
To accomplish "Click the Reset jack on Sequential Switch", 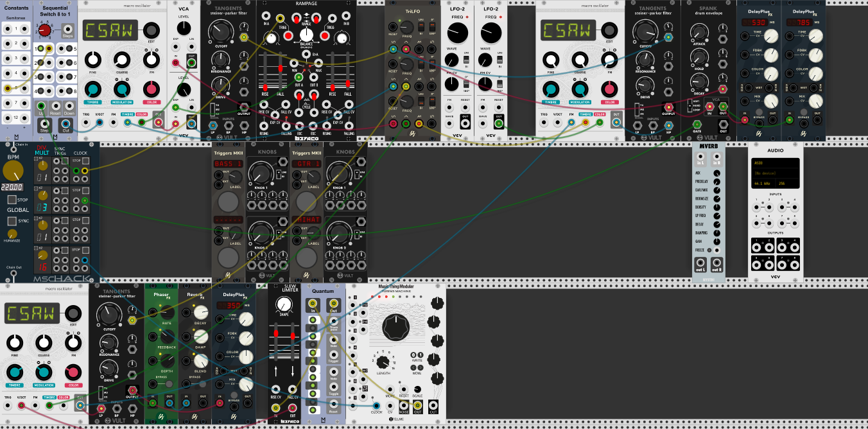I will (x=55, y=105).
